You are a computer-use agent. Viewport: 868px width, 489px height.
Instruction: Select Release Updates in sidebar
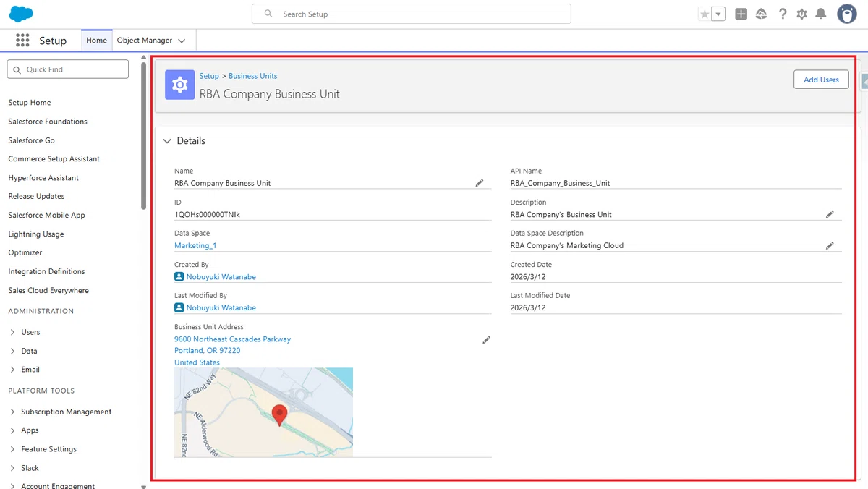[36, 196]
